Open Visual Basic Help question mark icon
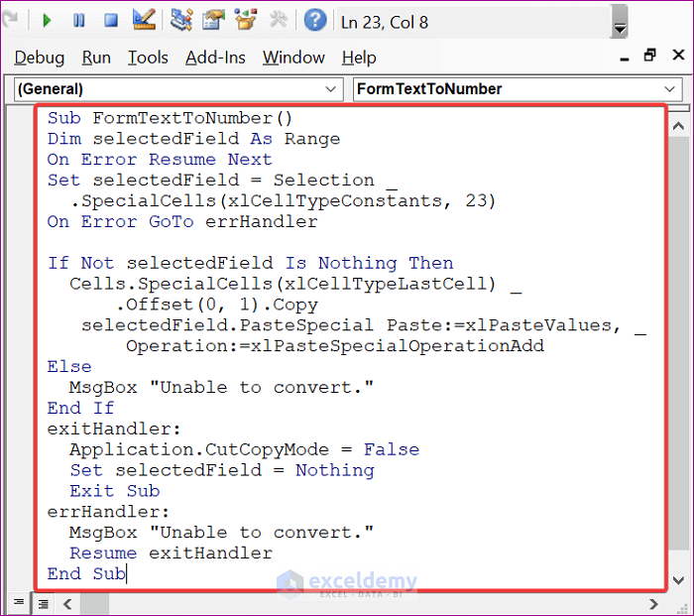This screenshot has width=694, height=616. (x=314, y=20)
